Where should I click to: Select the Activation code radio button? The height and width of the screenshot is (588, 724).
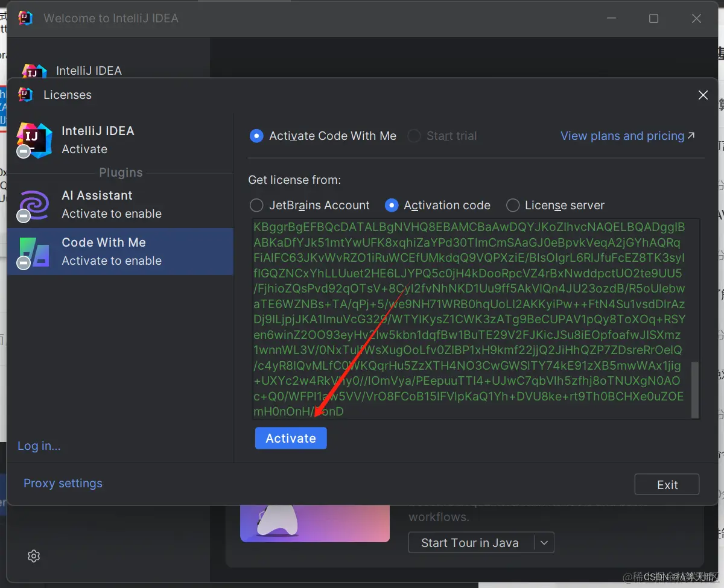[392, 206]
